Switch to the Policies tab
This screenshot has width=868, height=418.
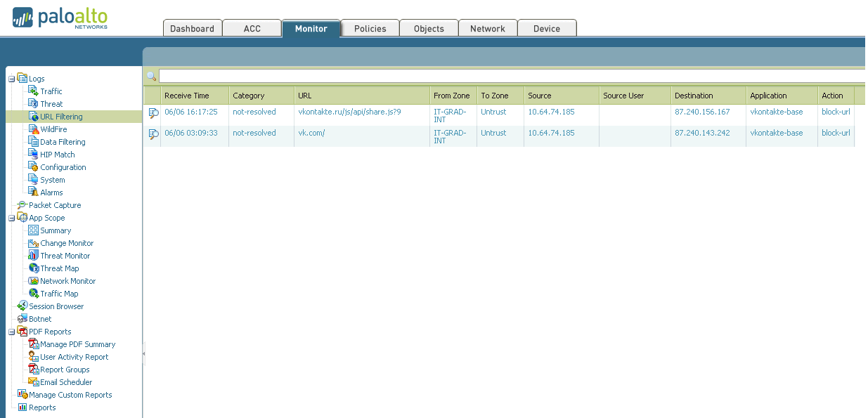tap(370, 28)
